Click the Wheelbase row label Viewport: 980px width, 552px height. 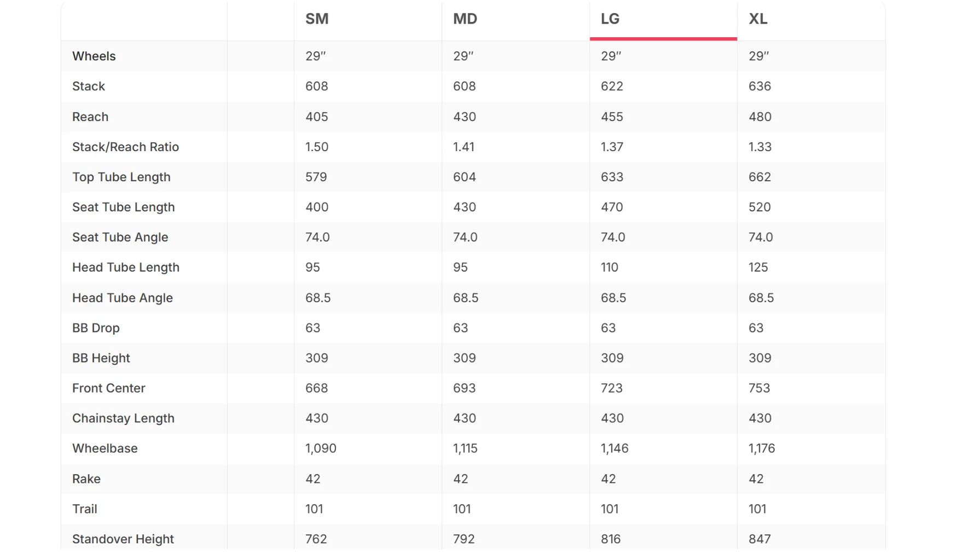point(105,449)
